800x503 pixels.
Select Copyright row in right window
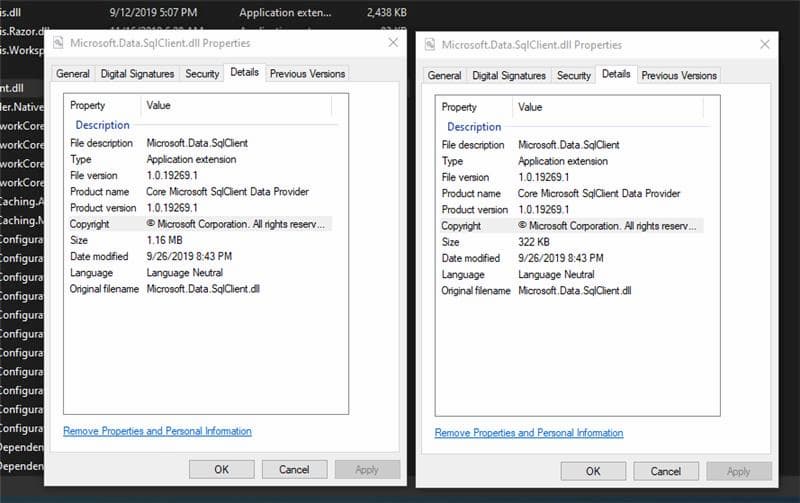point(571,226)
